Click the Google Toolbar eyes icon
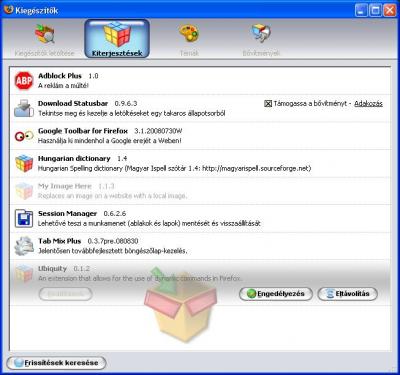 [x=24, y=136]
